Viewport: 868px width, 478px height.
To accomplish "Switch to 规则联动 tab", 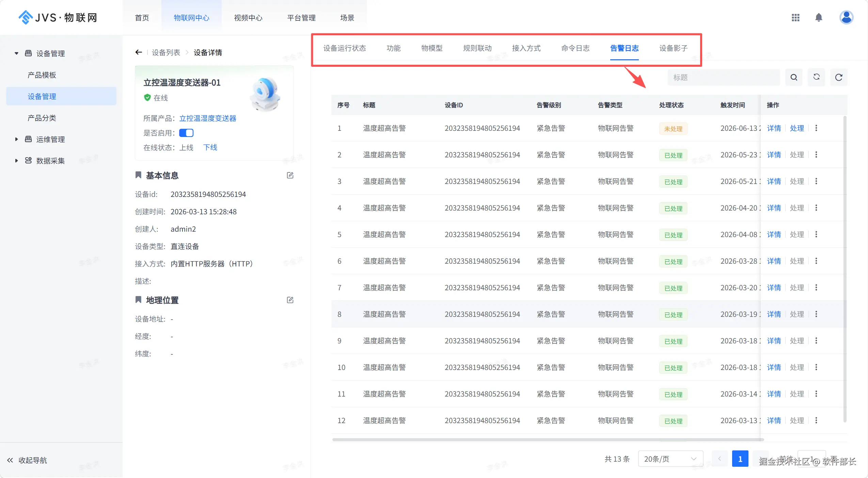I will click(x=477, y=48).
